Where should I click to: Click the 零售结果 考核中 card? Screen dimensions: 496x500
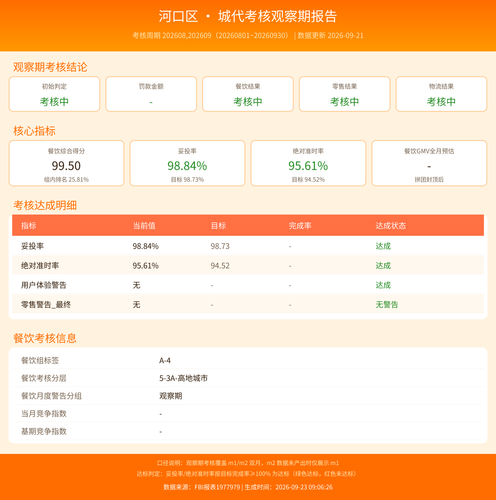coord(345,94)
